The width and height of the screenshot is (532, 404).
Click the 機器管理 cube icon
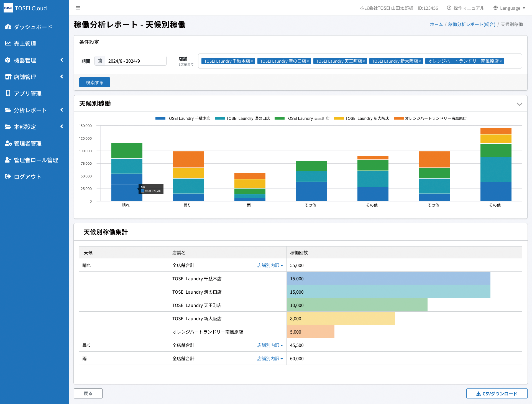[x=8, y=60]
